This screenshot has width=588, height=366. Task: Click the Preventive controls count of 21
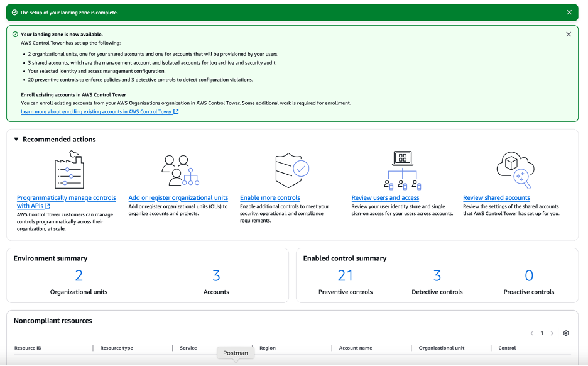coord(346,275)
